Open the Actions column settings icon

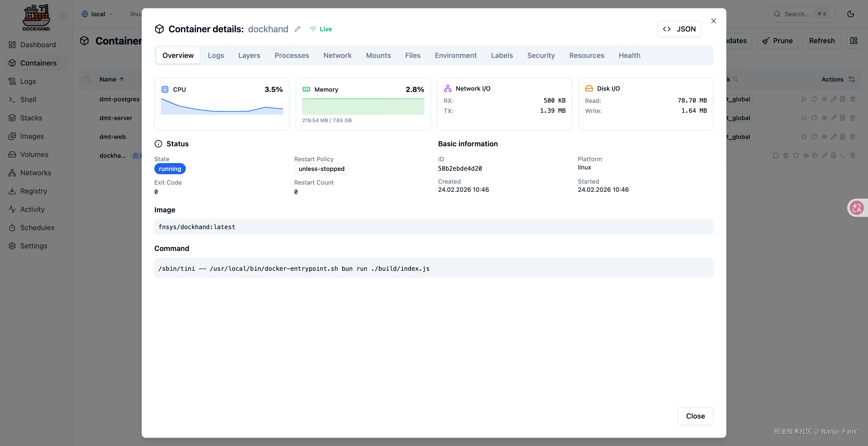pyautogui.click(x=852, y=79)
